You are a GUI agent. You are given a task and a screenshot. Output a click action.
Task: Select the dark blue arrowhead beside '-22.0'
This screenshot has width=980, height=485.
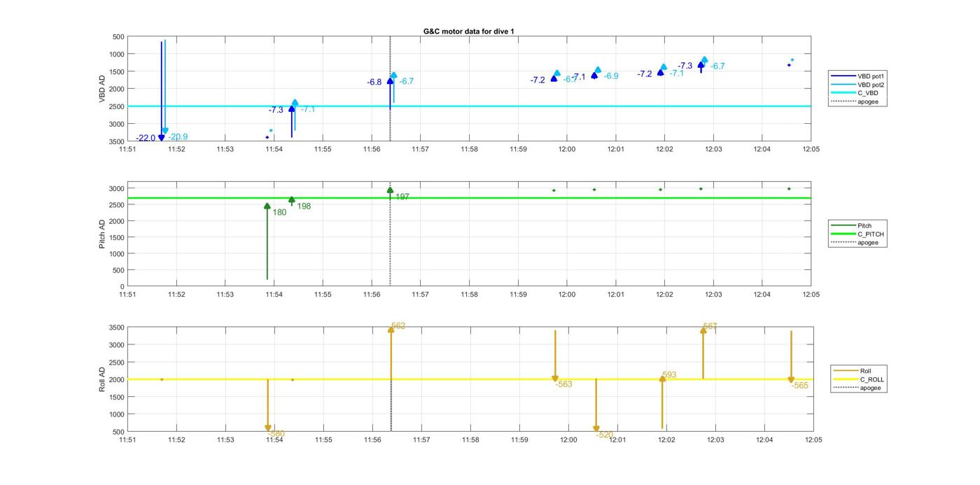[x=161, y=138]
